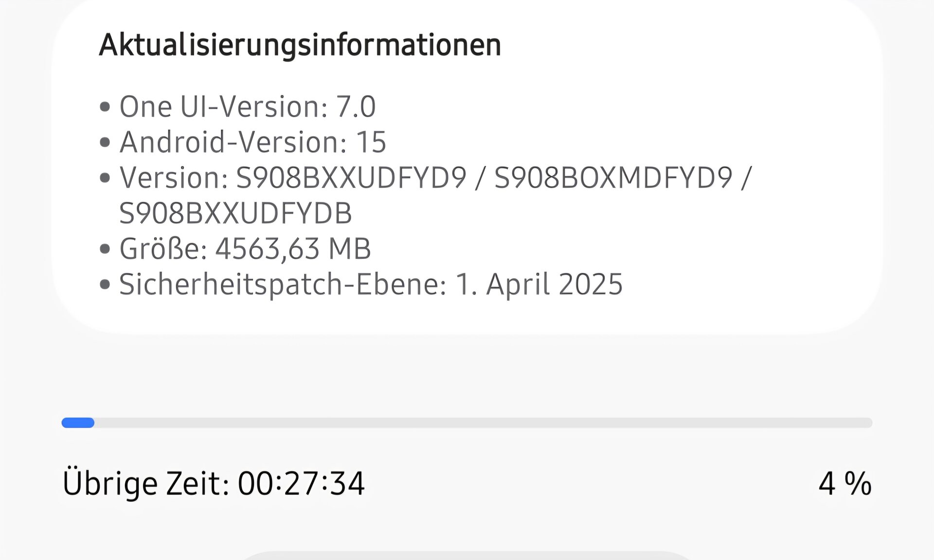Tap the remaining time 00:27:34
The height and width of the screenshot is (560, 934).
[x=301, y=484]
